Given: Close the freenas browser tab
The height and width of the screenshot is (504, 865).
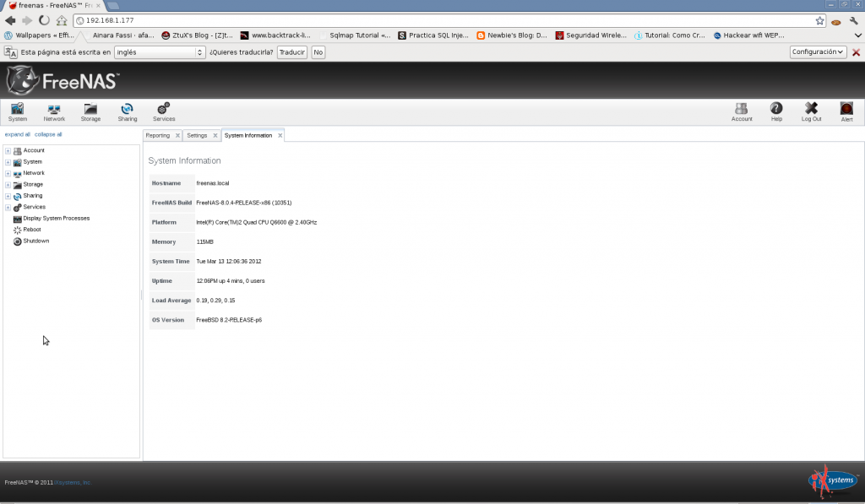Looking at the screenshot, I should [x=98, y=6].
